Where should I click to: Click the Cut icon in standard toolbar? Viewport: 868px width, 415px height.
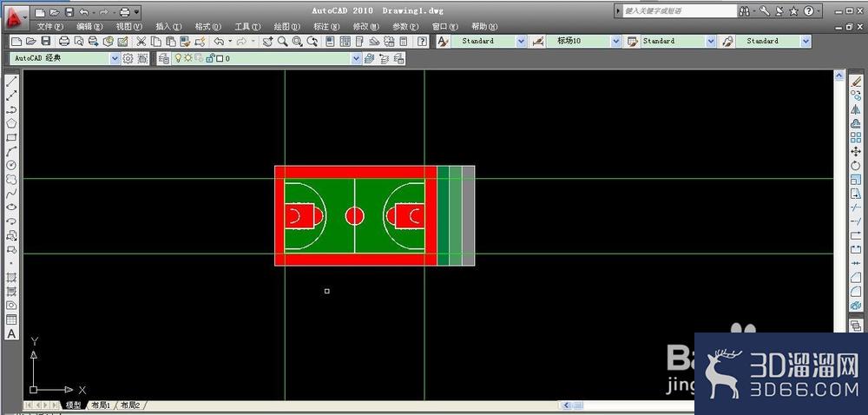pos(141,41)
